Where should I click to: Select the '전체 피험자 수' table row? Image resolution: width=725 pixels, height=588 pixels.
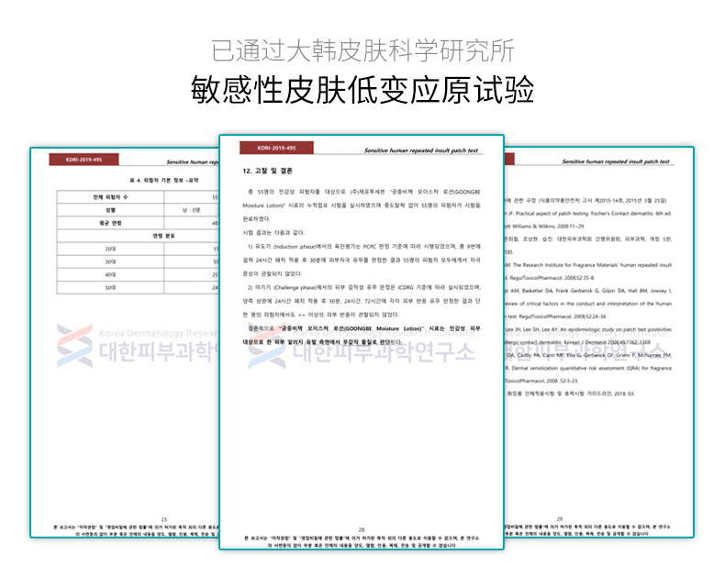point(138,197)
